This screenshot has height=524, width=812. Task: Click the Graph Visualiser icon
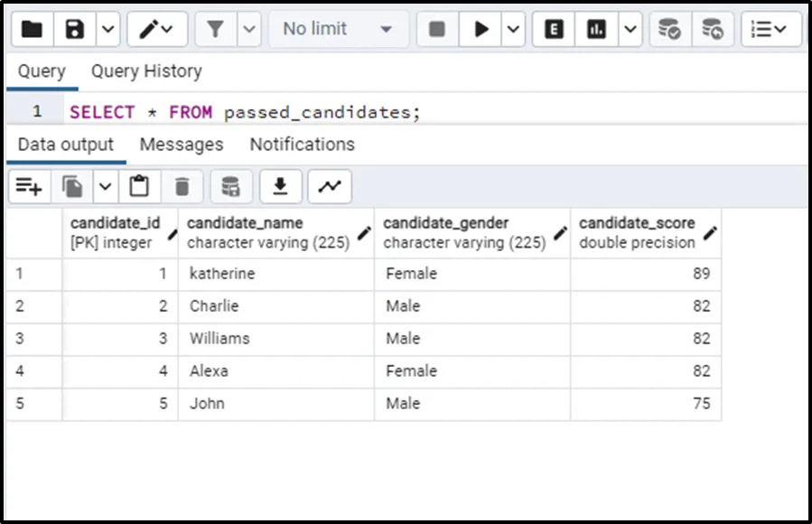[330, 187]
